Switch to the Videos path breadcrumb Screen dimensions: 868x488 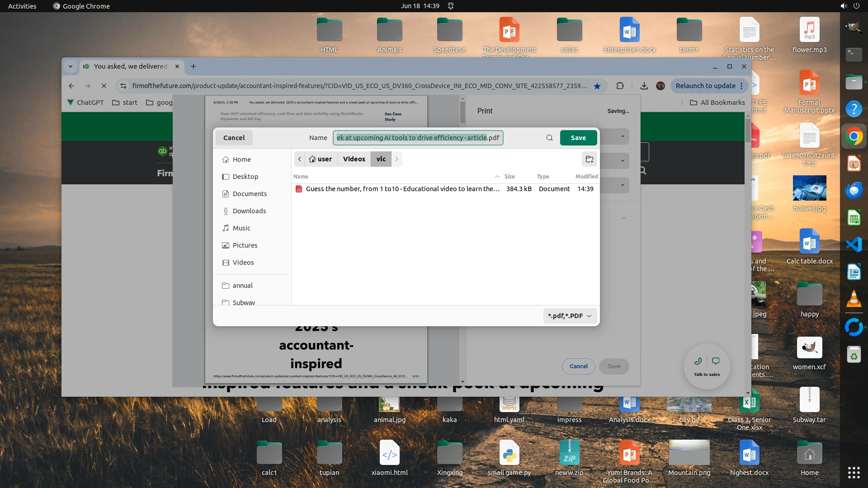click(354, 159)
